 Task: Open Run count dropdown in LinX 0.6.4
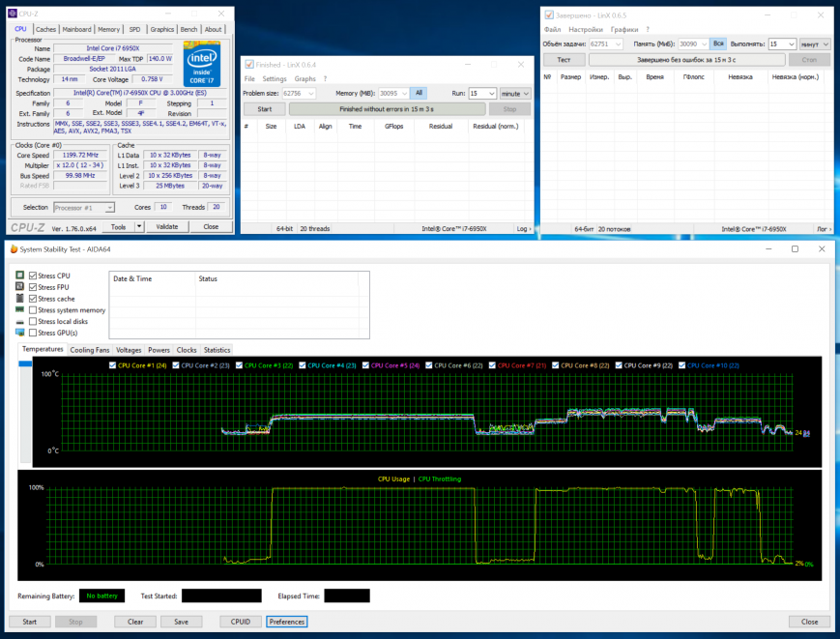click(491, 93)
